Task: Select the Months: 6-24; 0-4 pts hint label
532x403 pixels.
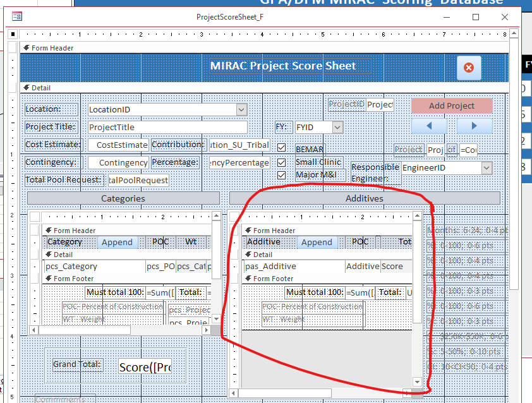Action: pyautogui.click(x=468, y=231)
